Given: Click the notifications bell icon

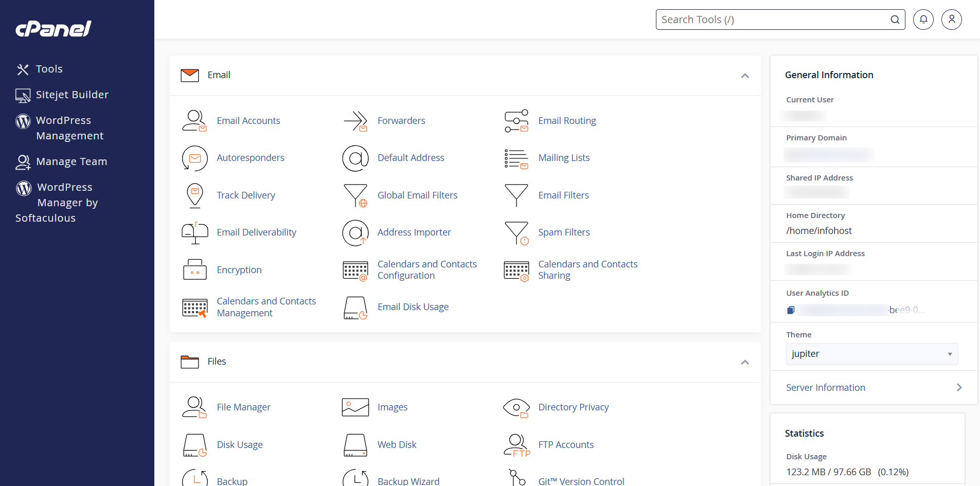Looking at the screenshot, I should [x=923, y=20].
